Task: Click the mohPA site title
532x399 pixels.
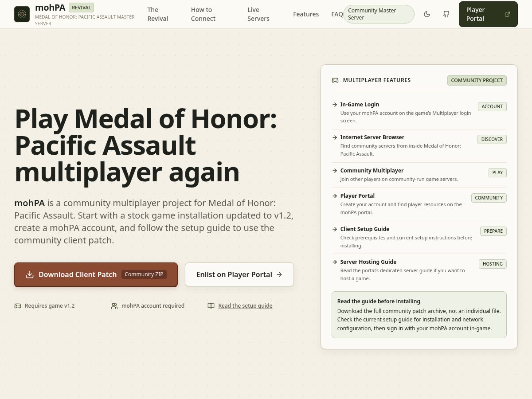Action: [x=50, y=8]
